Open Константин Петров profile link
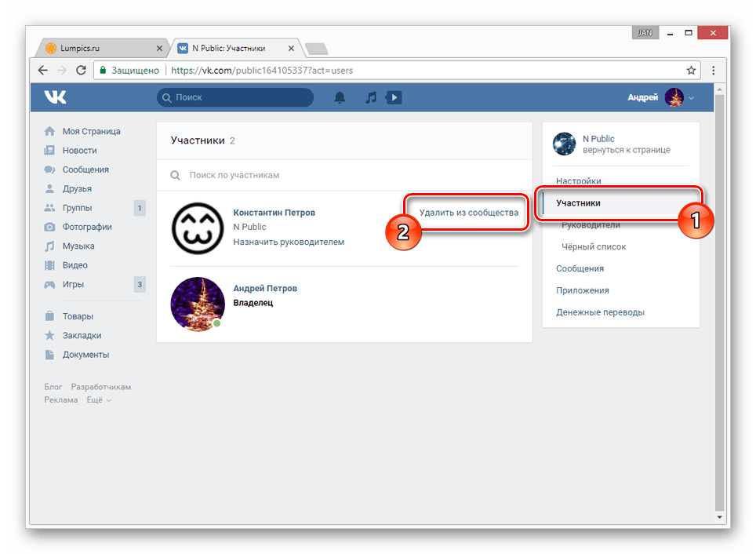The width and height of the screenshot is (756, 554). (x=274, y=213)
